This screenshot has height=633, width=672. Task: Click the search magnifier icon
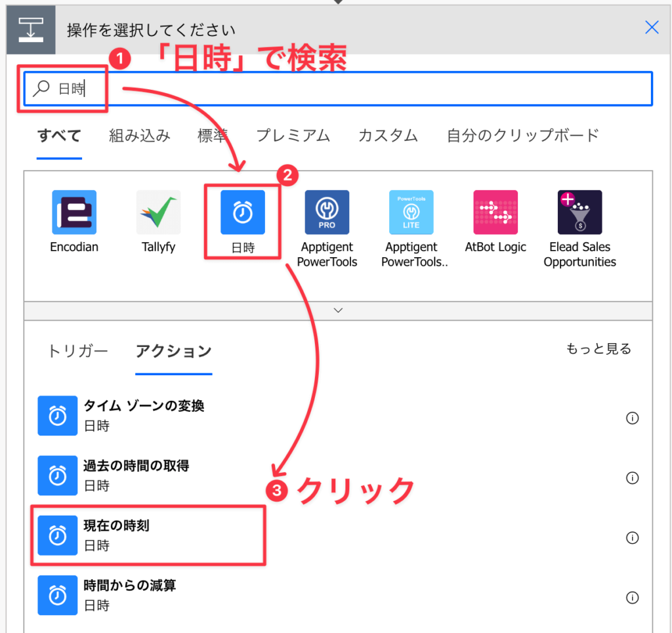tap(41, 89)
